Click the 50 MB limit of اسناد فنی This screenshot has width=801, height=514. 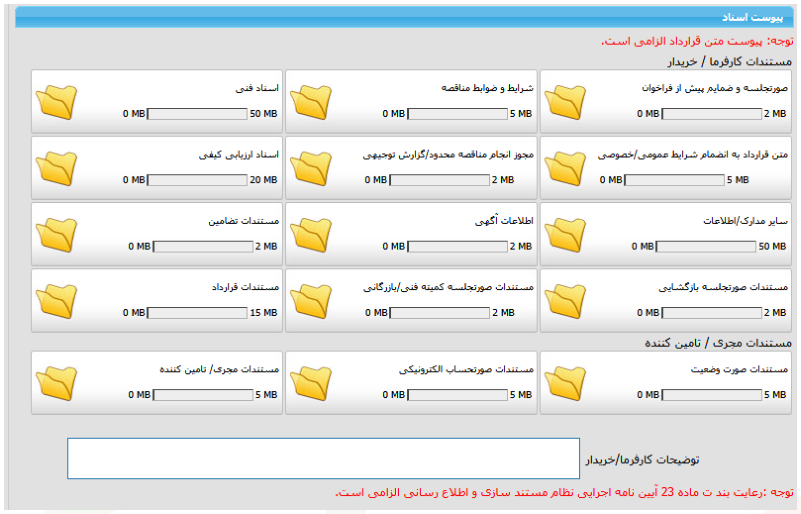264,114
